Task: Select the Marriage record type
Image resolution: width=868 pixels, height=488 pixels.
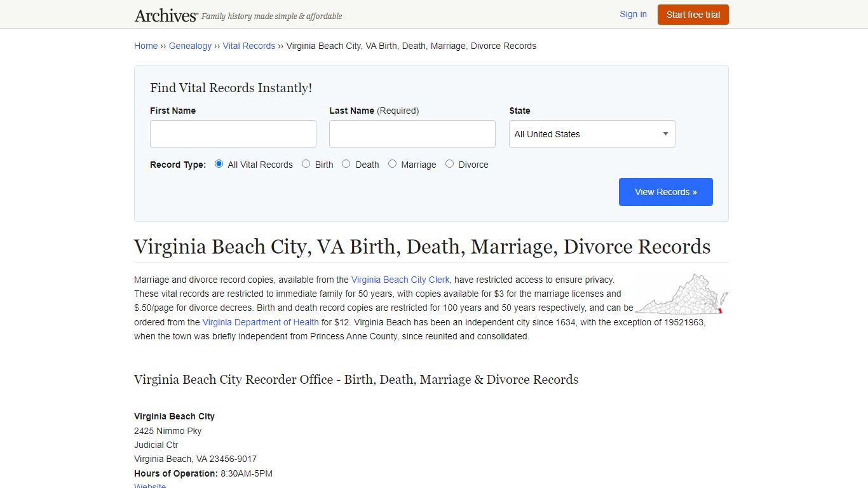Action: pyautogui.click(x=393, y=164)
